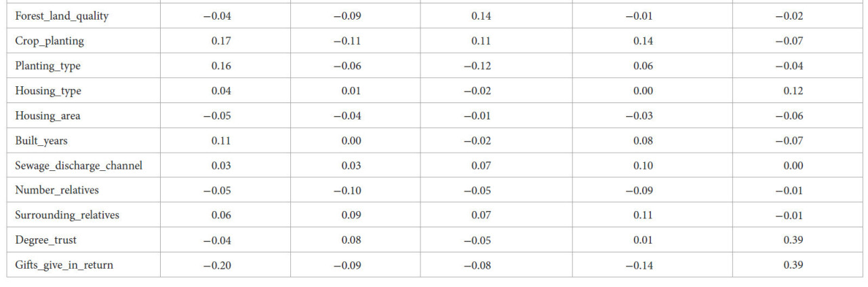Select the Planting_type row label
This screenshot has width=868, height=287.
[47, 66]
